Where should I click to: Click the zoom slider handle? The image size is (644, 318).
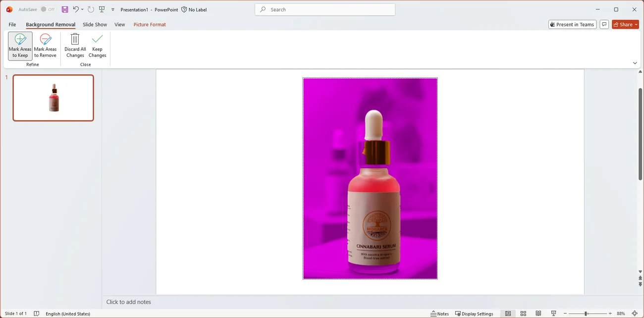coord(586,314)
